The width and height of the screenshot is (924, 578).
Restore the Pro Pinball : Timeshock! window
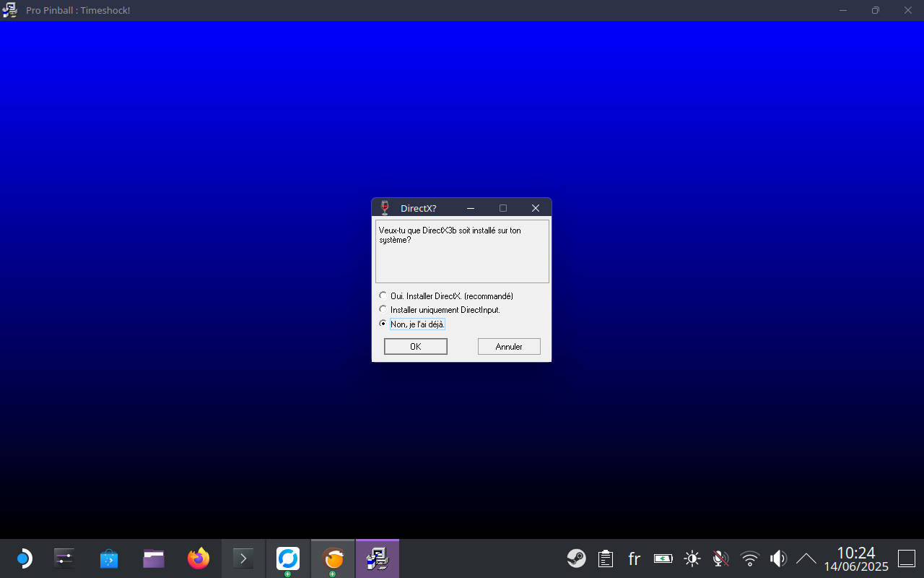coord(875,10)
